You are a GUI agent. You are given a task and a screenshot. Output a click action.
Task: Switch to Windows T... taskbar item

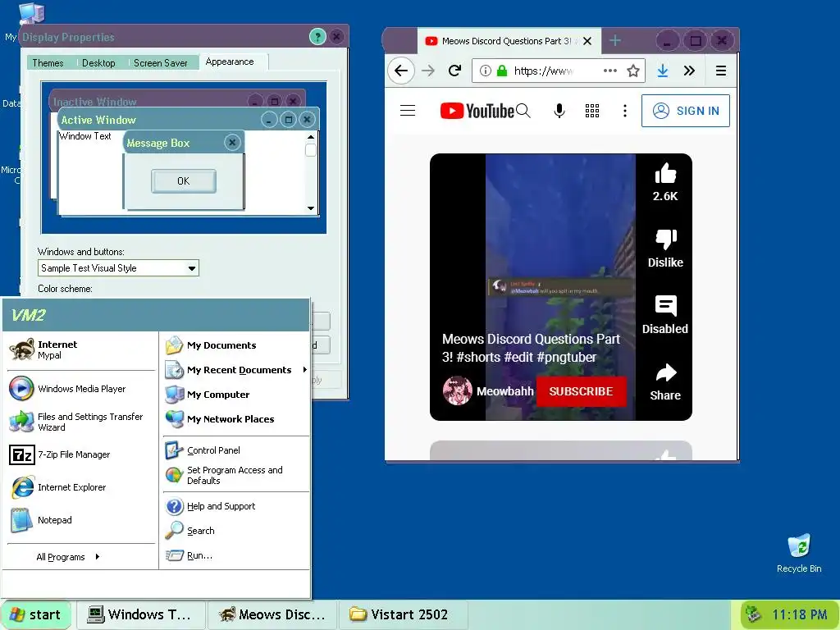click(141, 614)
